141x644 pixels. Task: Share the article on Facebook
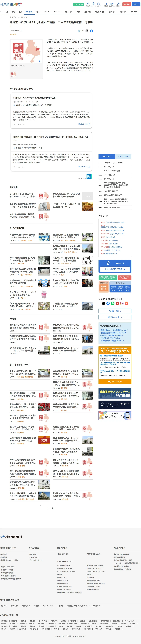(x=92, y=31)
